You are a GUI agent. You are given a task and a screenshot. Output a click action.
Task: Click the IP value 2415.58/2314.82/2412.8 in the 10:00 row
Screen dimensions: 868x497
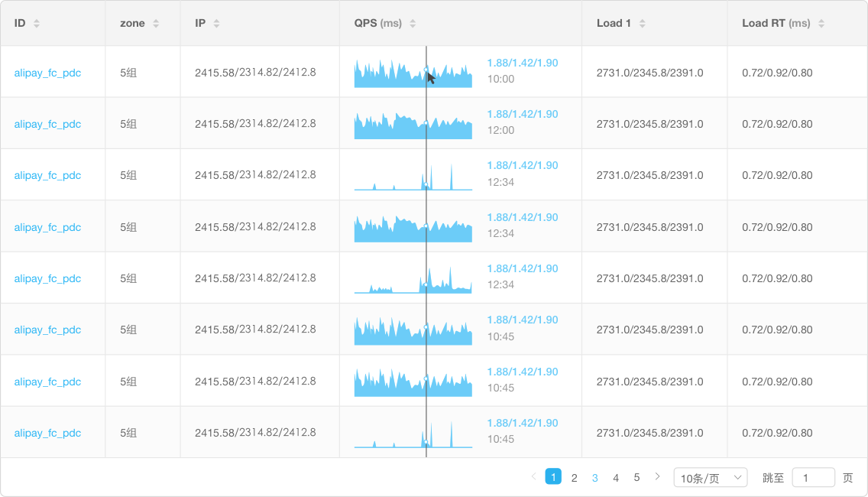point(255,73)
